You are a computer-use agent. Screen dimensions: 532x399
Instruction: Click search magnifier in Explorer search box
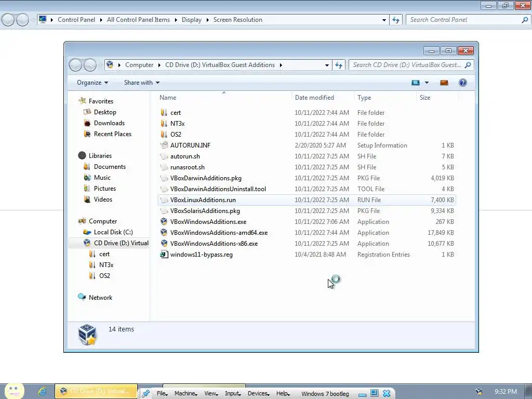coord(468,65)
